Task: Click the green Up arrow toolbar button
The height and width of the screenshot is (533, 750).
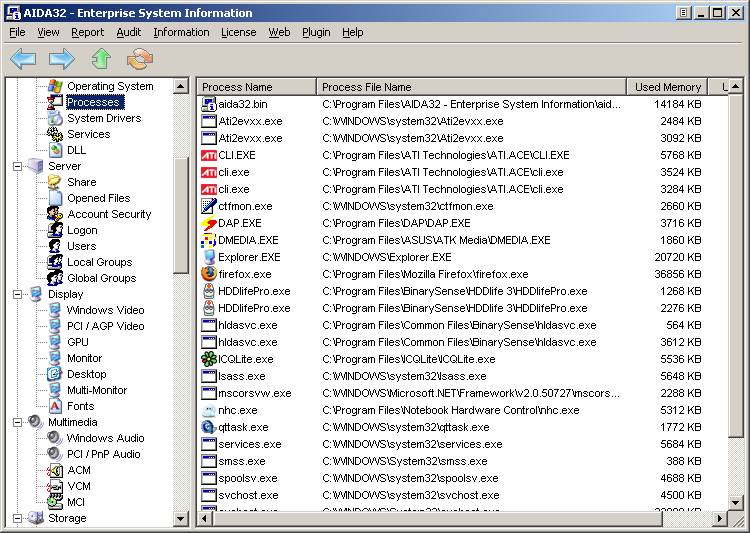Action: pos(101,59)
